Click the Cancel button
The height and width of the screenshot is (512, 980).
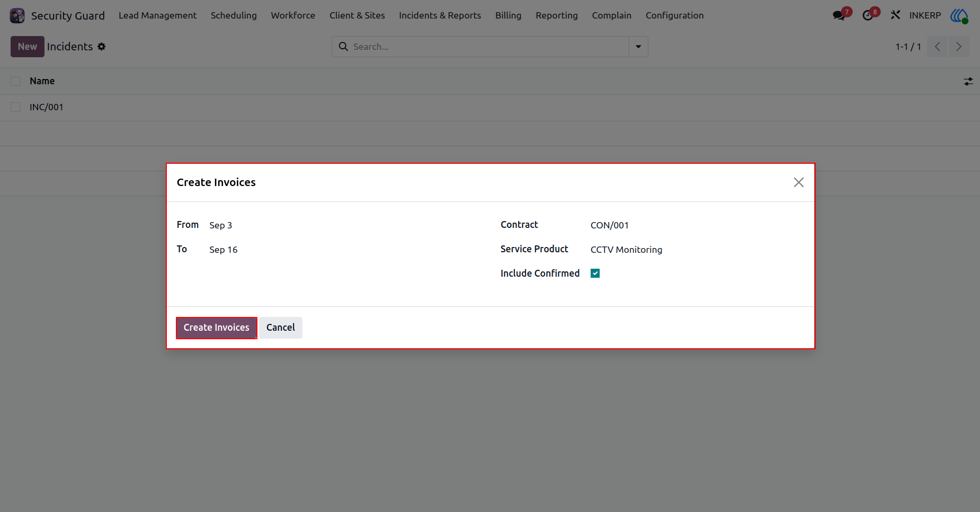point(281,328)
